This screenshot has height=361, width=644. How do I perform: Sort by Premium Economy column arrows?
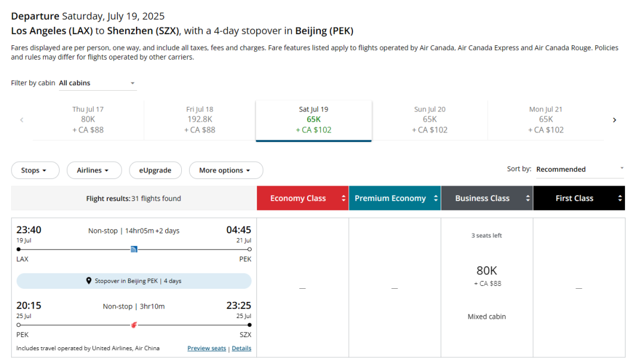coord(436,199)
